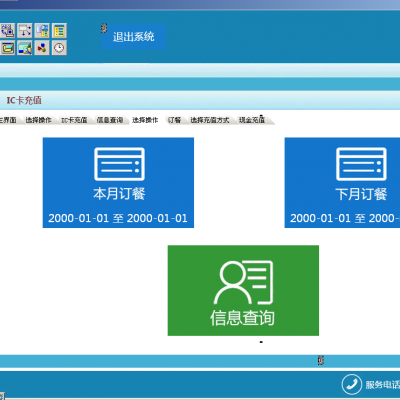
Task: Click the clock timer toolbar icon
Action: (x=59, y=48)
